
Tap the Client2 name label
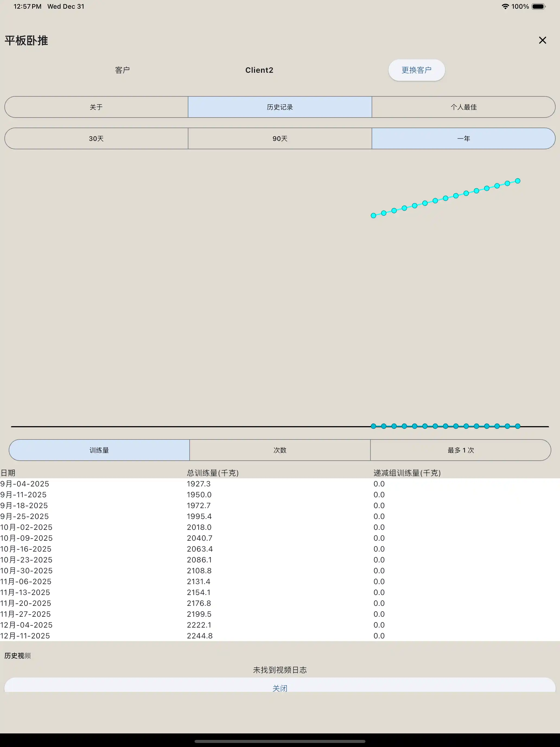pos(259,70)
